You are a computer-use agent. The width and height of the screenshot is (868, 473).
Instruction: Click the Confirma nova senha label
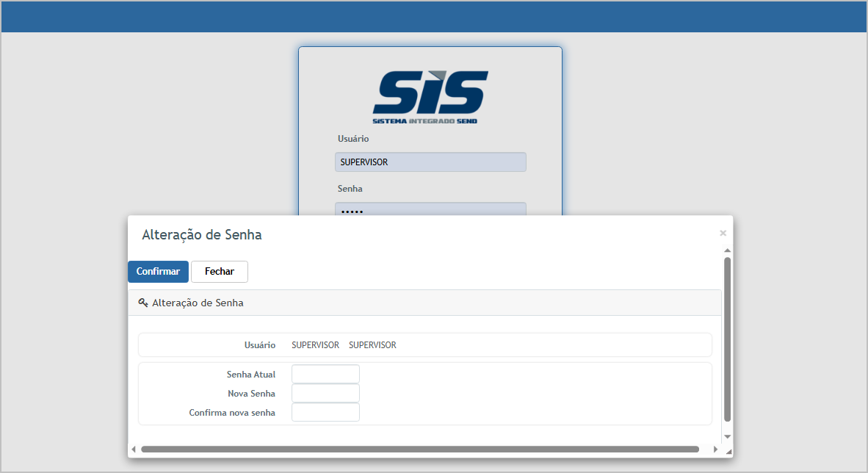pyautogui.click(x=232, y=413)
